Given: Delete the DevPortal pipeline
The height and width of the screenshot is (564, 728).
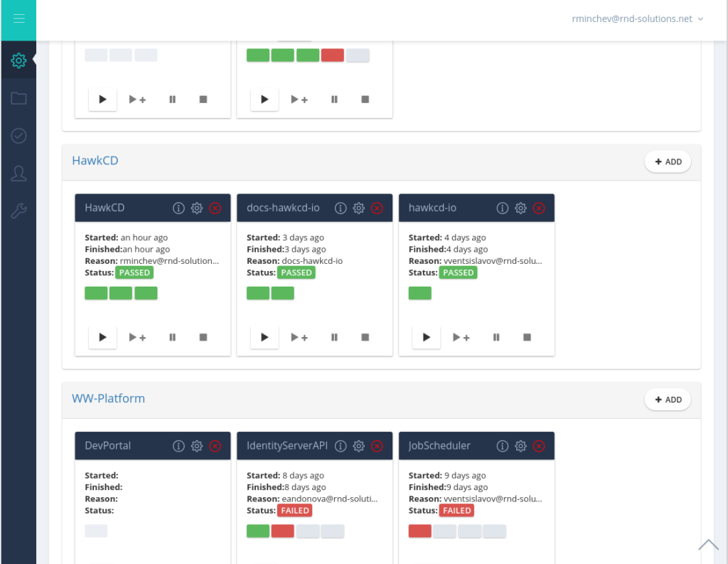Looking at the screenshot, I should (215, 445).
